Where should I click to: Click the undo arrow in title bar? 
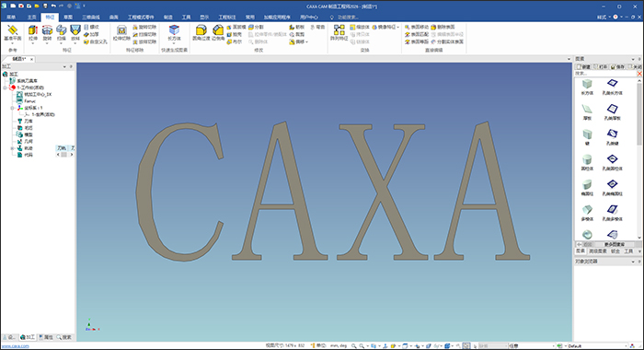click(x=53, y=6)
